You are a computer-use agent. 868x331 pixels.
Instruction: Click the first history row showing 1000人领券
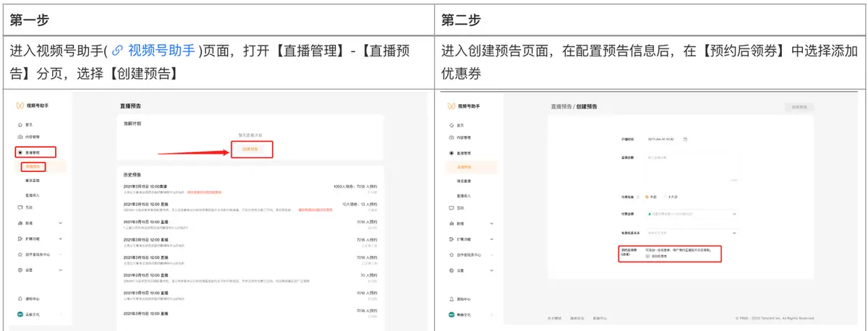point(250,189)
